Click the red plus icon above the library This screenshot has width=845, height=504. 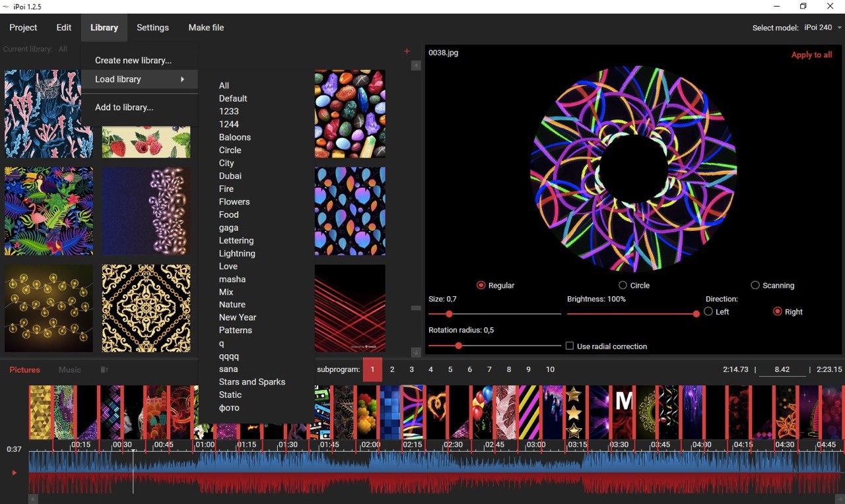407,51
